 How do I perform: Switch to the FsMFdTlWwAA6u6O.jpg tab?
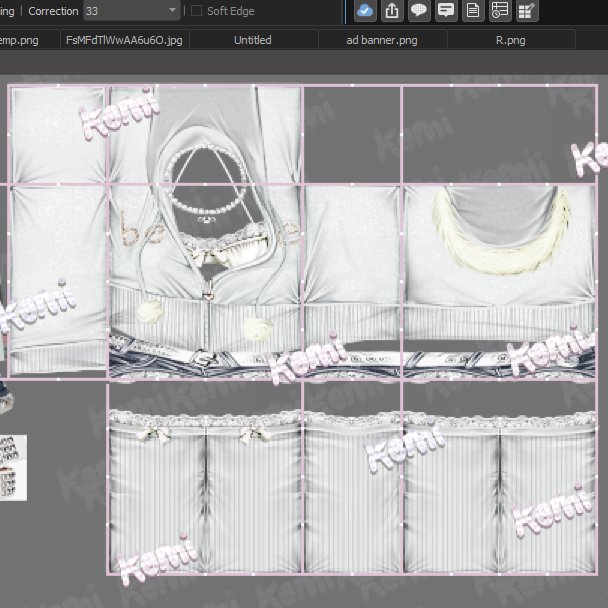124,40
